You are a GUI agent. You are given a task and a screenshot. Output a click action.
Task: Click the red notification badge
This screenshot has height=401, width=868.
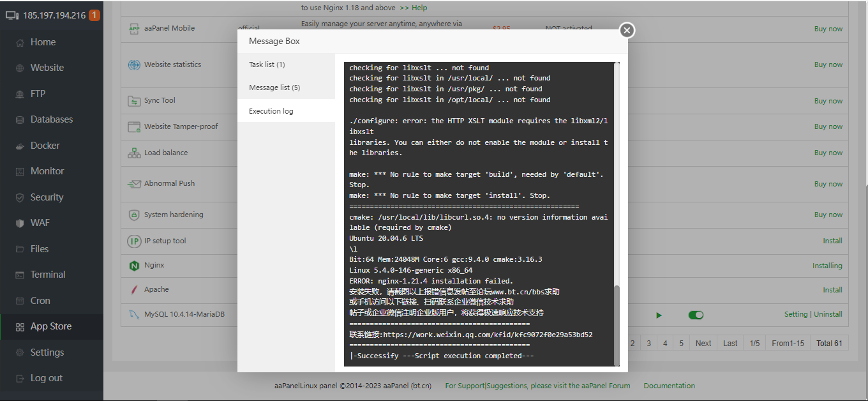point(94,15)
